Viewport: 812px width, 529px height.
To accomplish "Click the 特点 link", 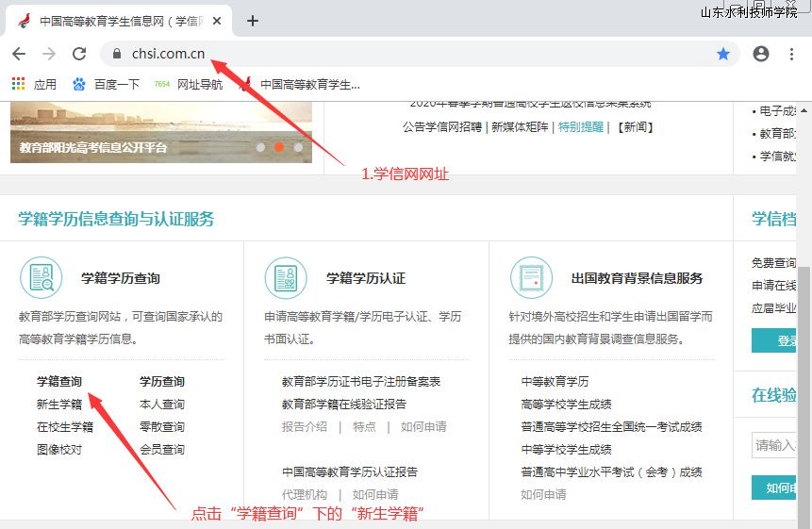I will point(364,427).
